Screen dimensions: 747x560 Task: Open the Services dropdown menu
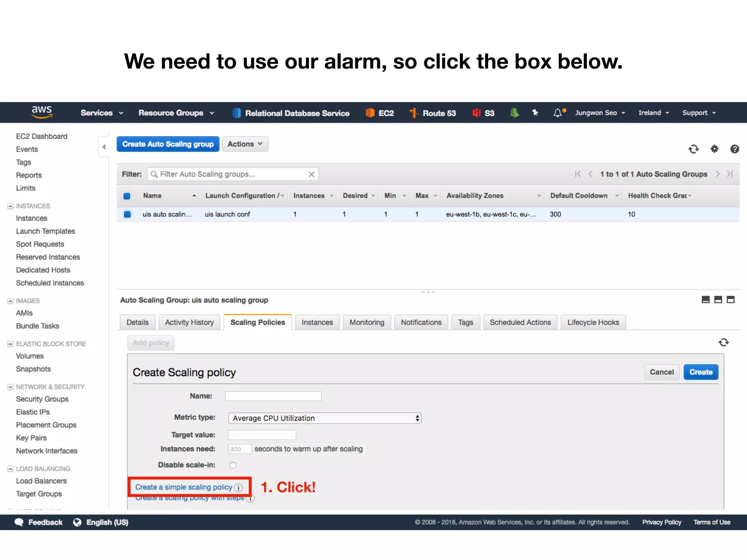coord(102,113)
